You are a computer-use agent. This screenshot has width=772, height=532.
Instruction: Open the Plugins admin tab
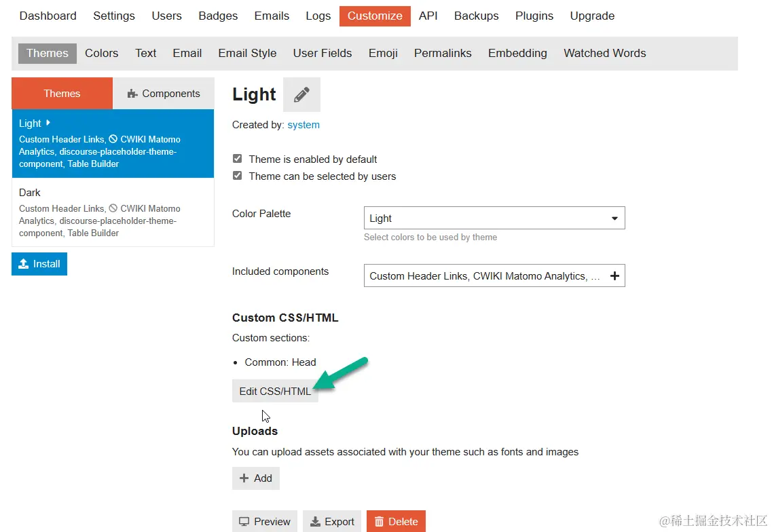[x=534, y=16]
